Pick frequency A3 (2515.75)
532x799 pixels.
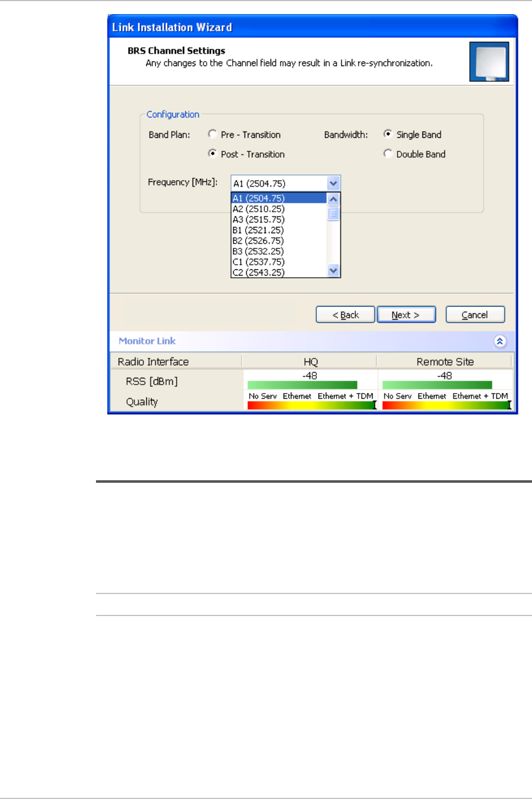click(x=279, y=220)
